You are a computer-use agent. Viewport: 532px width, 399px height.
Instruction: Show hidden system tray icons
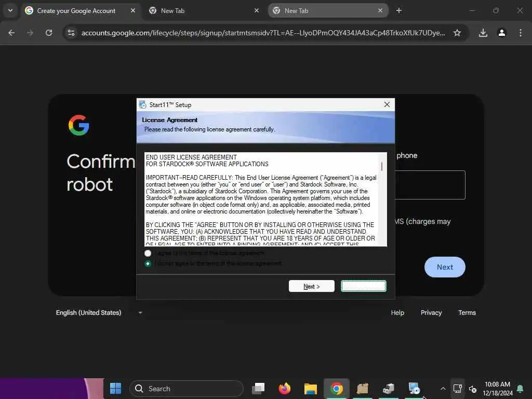point(443,389)
